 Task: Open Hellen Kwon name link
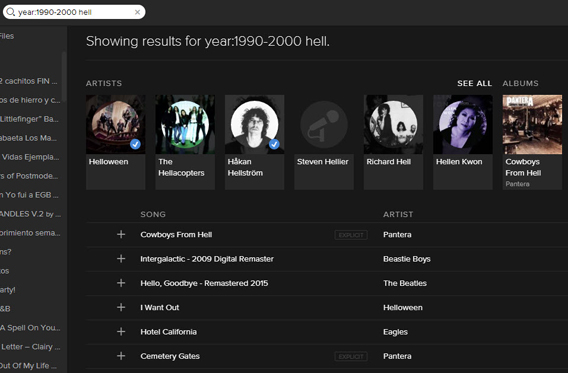pos(459,162)
